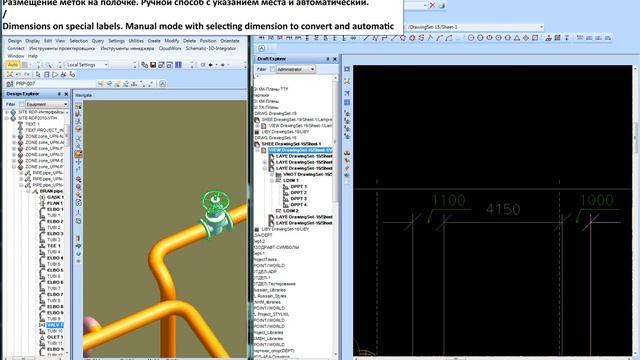Click the red X icon at top
This screenshot has width=640, height=360.
[432, 5]
